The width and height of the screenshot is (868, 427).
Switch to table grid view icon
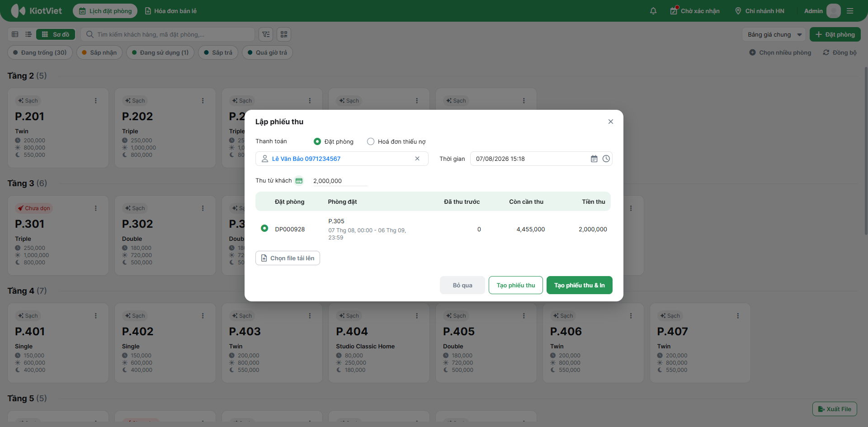15,34
